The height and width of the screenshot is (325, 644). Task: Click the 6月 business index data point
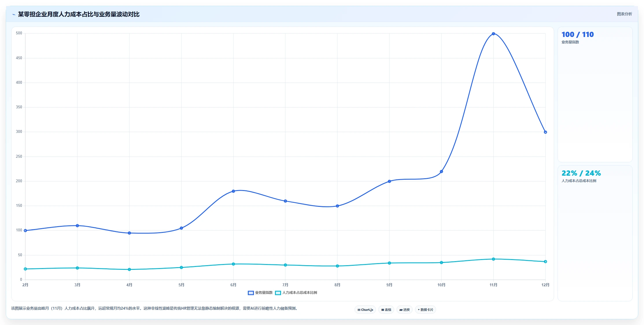point(233,191)
